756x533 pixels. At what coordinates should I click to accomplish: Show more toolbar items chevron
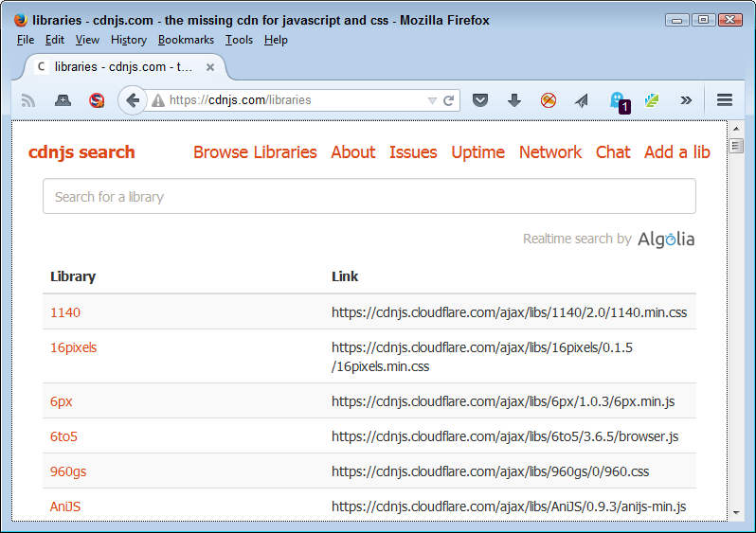[686, 100]
